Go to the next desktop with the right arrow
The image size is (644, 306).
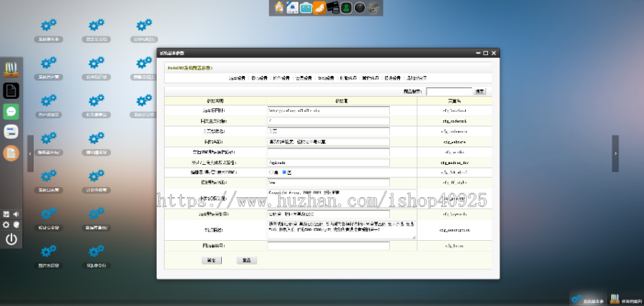[615, 153]
